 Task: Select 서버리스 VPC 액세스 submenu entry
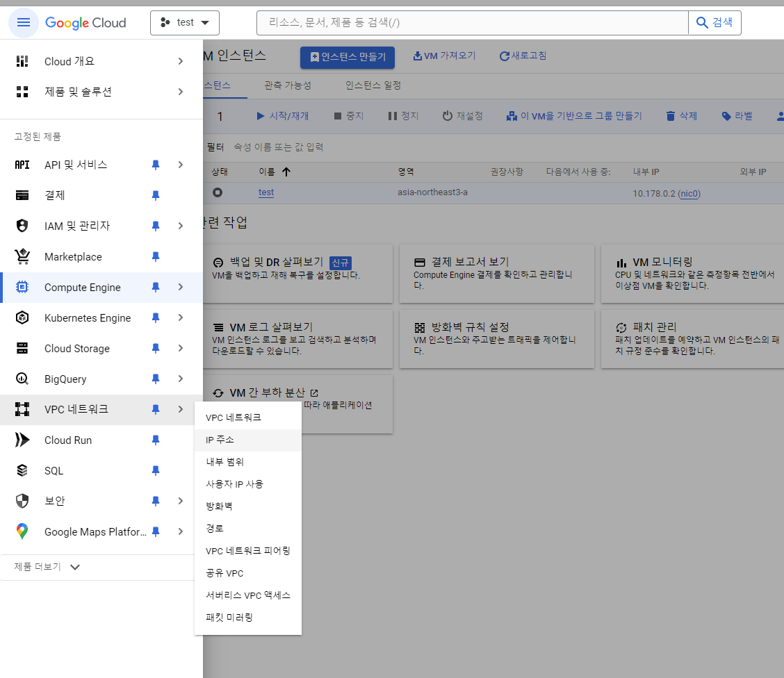click(248, 595)
